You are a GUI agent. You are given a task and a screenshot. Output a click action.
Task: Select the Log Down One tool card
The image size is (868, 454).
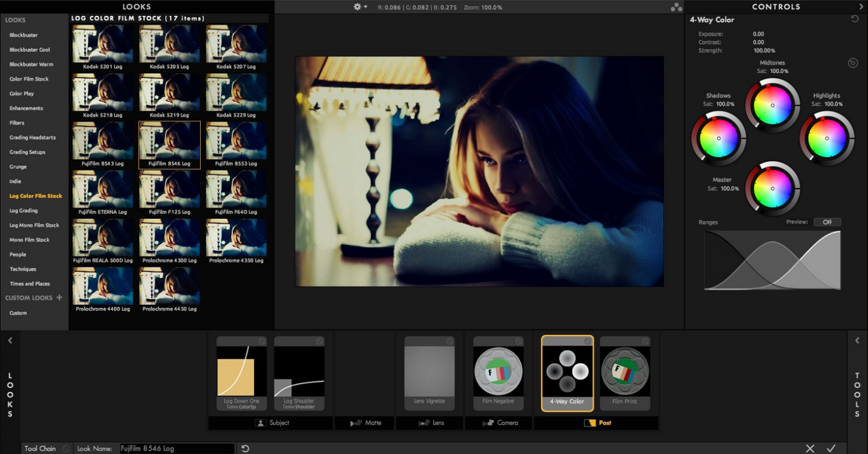click(x=241, y=373)
